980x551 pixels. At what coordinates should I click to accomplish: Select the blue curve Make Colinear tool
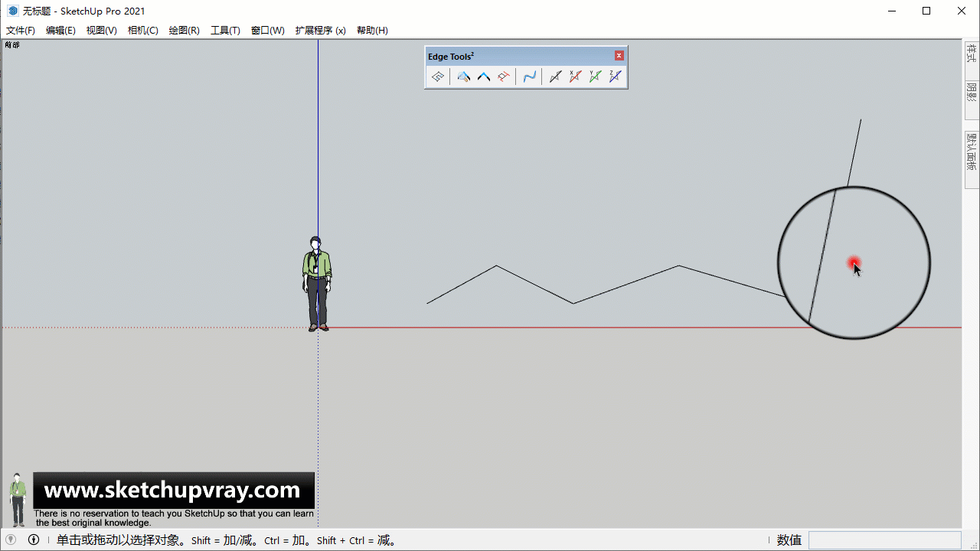[x=529, y=77]
